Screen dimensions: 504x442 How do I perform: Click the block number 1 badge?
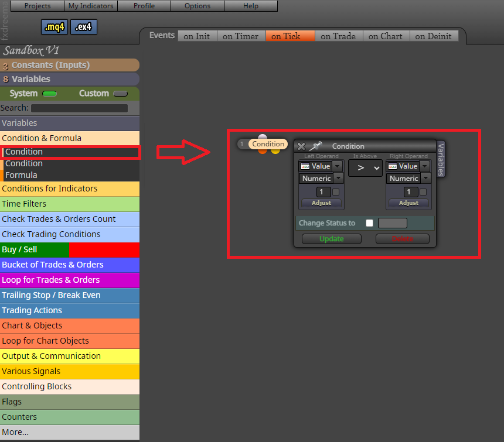pyautogui.click(x=242, y=144)
